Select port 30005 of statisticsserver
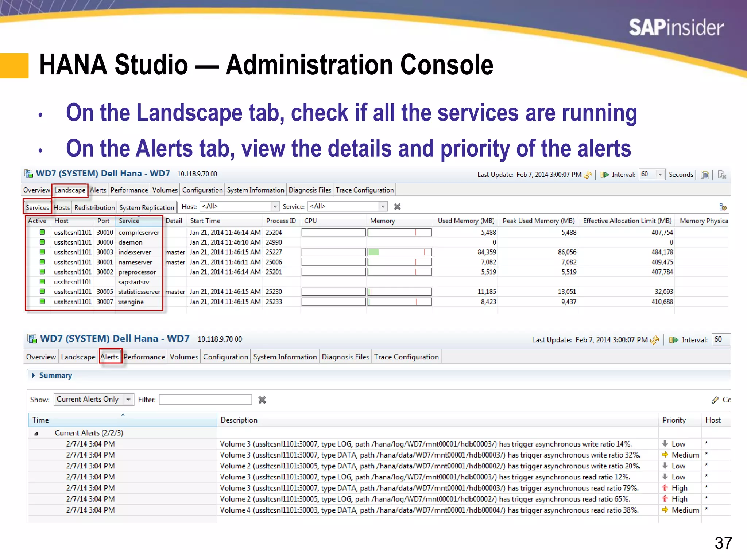Image resolution: width=747 pixels, height=560 pixels. click(105, 292)
